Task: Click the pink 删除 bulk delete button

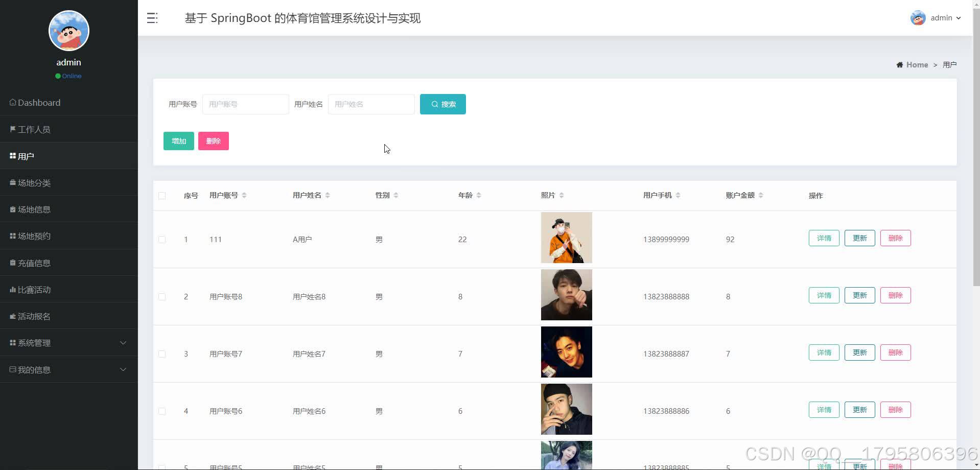Action: [214, 141]
